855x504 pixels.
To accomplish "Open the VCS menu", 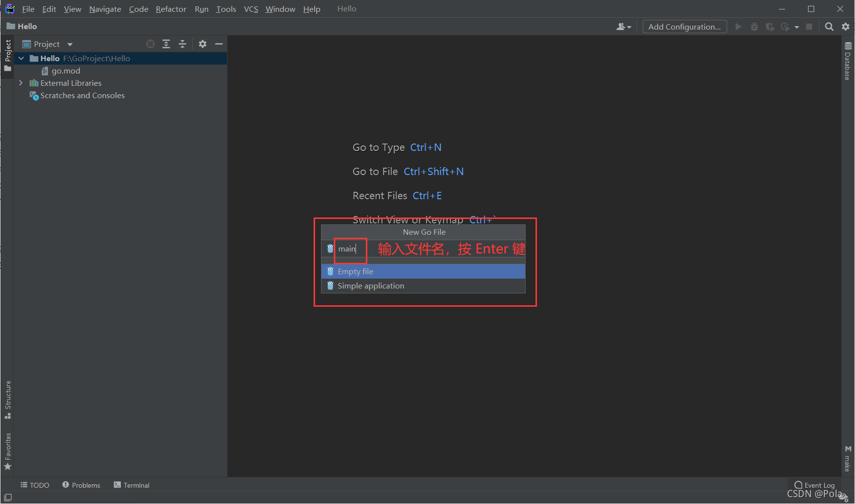I will (x=251, y=9).
